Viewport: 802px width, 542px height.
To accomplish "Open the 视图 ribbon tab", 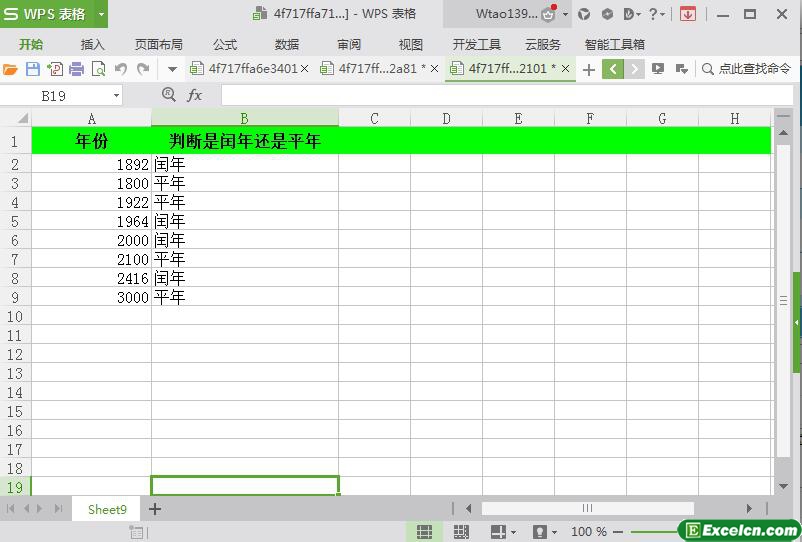I will (411, 44).
